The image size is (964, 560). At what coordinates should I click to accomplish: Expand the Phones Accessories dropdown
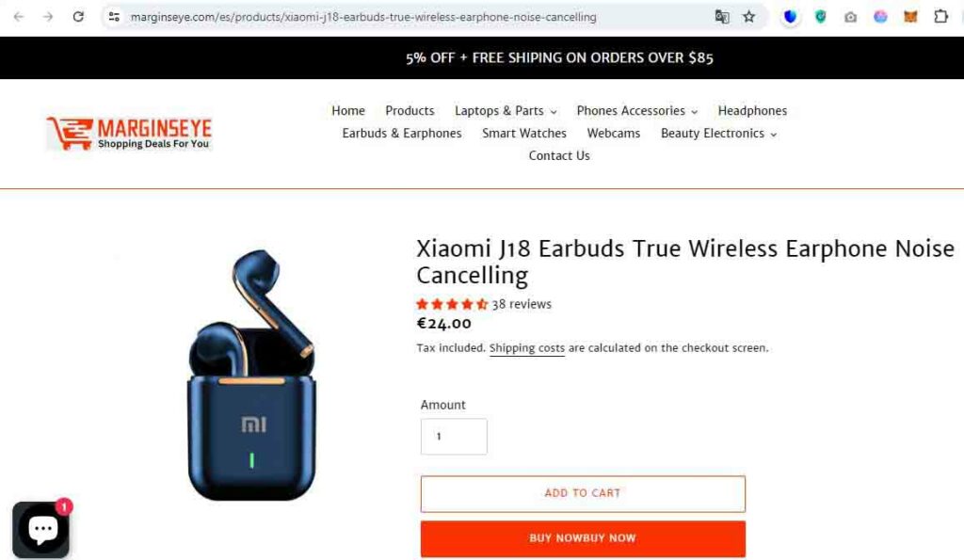(x=637, y=111)
